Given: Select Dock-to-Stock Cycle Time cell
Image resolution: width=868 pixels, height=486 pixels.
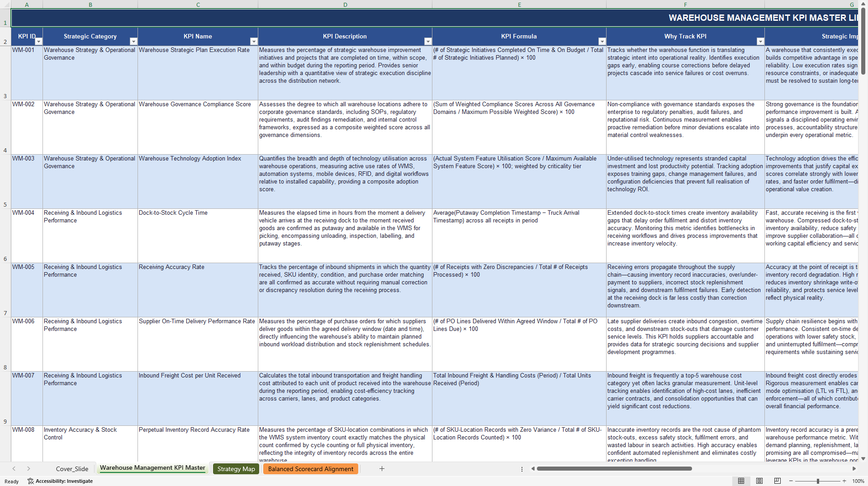Looking at the screenshot, I should (x=198, y=236).
